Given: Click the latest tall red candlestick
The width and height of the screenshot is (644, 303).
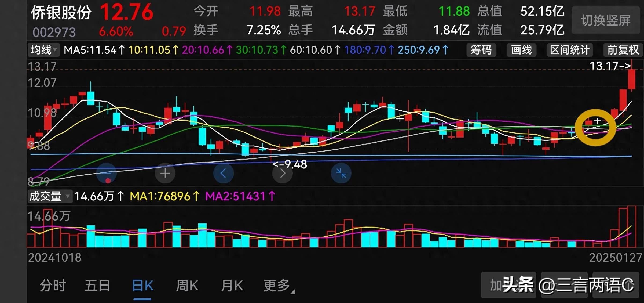Looking at the screenshot, I should point(632,80).
